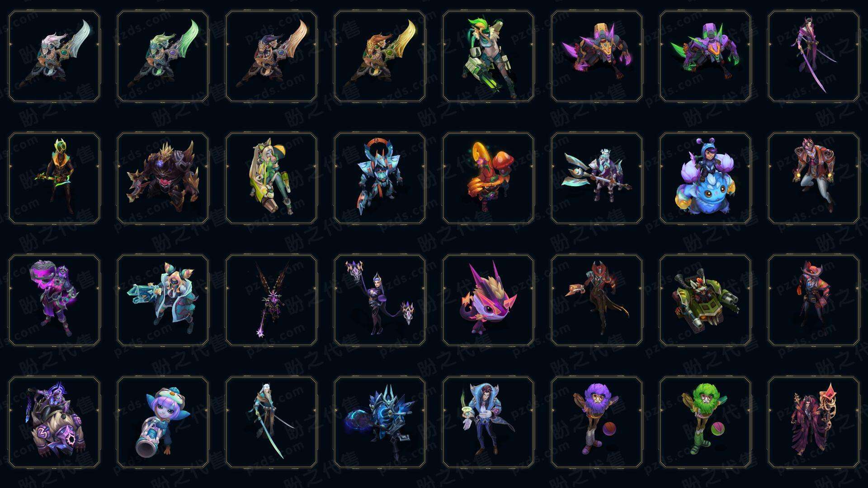Select the pink skull-headed purple skin
Viewport: 868px width, 488px height.
pyautogui.click(x=54, y=300)
